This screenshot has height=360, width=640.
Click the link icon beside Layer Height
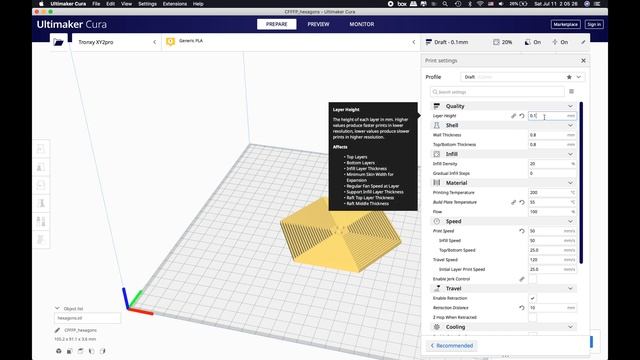(513, 116)
